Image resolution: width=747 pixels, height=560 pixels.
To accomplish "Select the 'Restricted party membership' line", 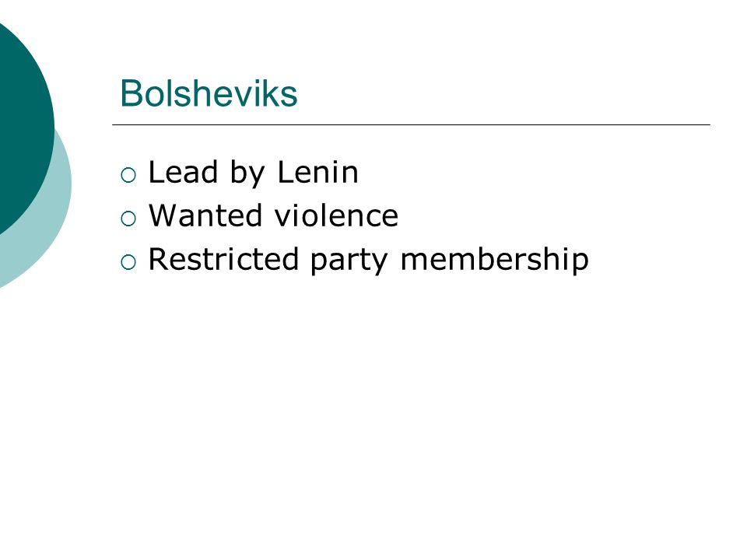I will [x=368, y=261].
